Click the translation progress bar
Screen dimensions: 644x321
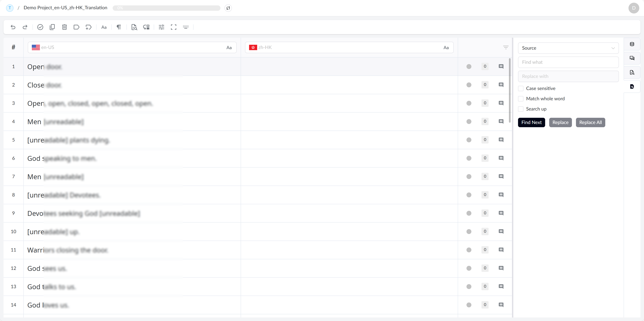[166, 8]
